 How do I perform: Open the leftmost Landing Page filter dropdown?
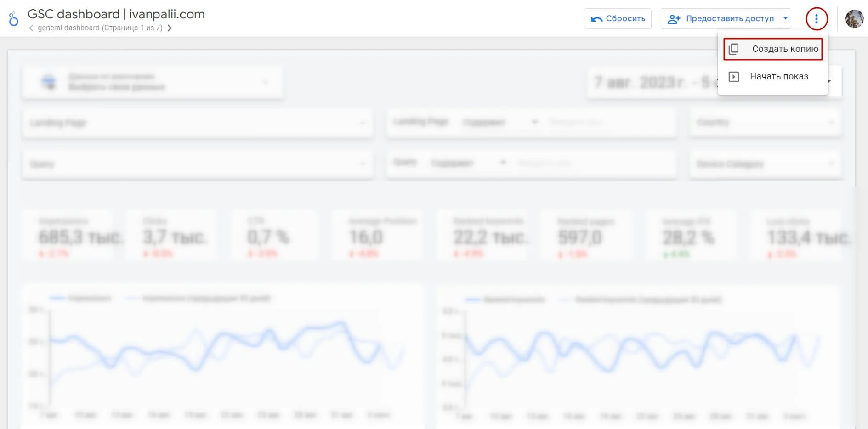(198, 123)
